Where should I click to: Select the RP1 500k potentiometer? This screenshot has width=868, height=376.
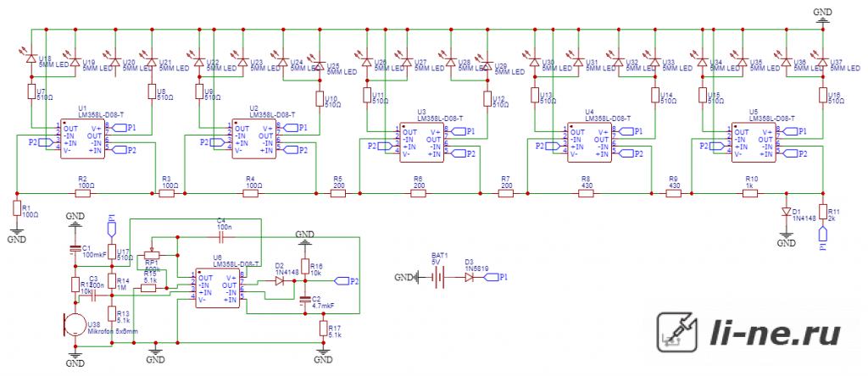[153, 253]
